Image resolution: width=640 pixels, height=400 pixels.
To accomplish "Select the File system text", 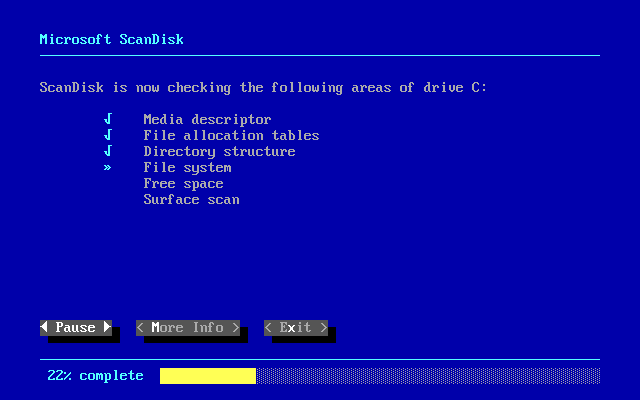I will [188, 168].
